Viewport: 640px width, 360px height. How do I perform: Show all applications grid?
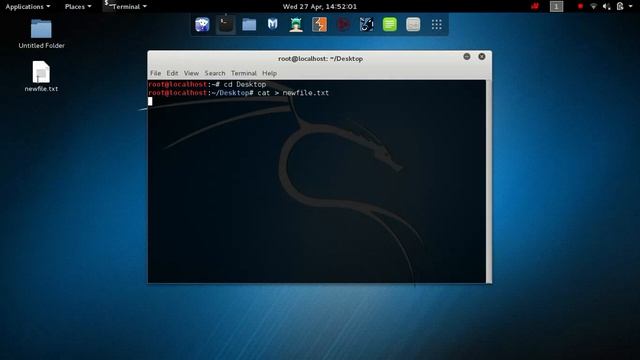click(437, 24)
